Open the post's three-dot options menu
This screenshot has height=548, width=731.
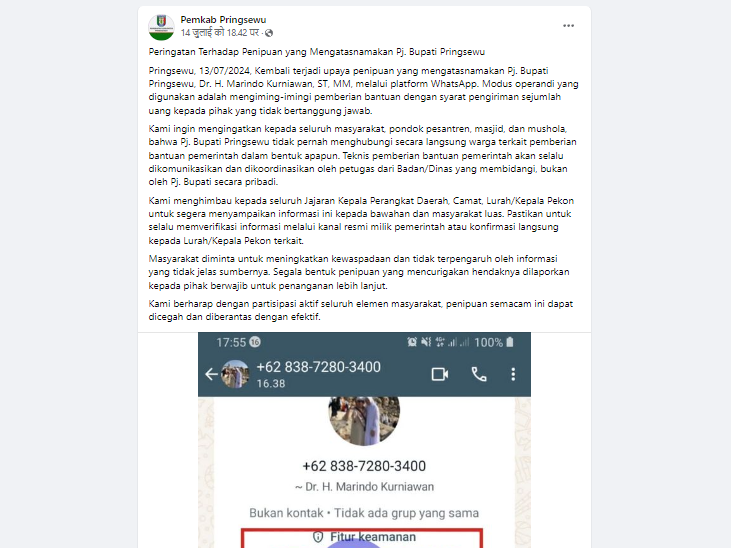coord(568,26)
